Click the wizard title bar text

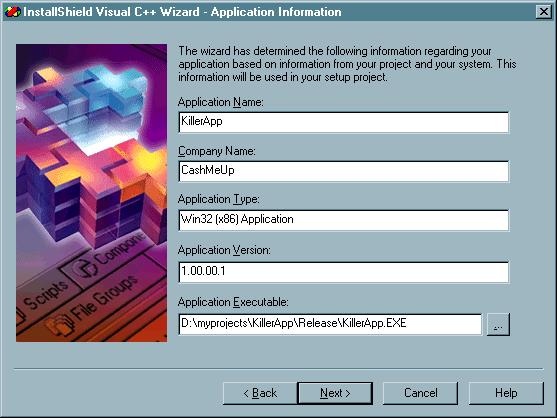coord(182,12)
